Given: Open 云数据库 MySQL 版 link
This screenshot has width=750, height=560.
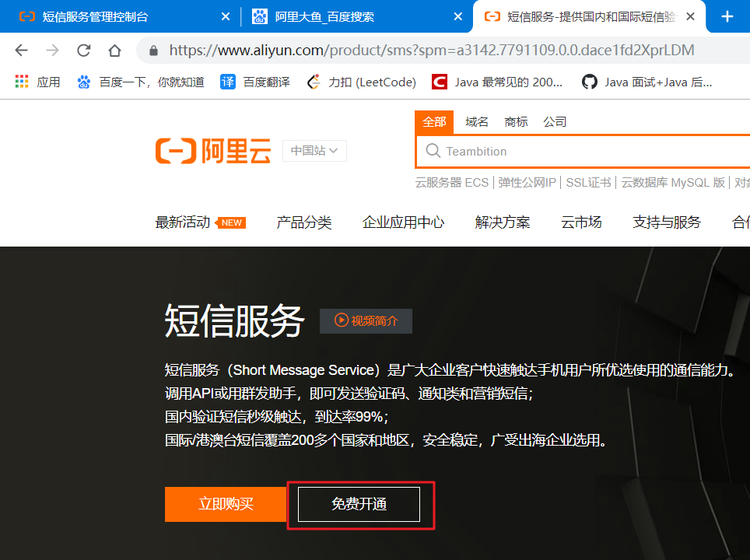Looking at the screenshot, I should pos(673,183).
